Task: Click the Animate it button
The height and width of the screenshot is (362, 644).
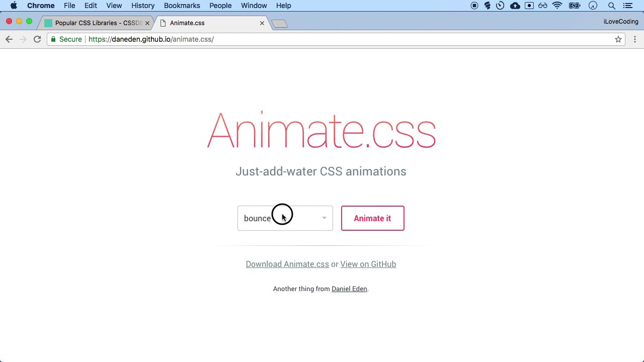Action: tap(372, 218)
